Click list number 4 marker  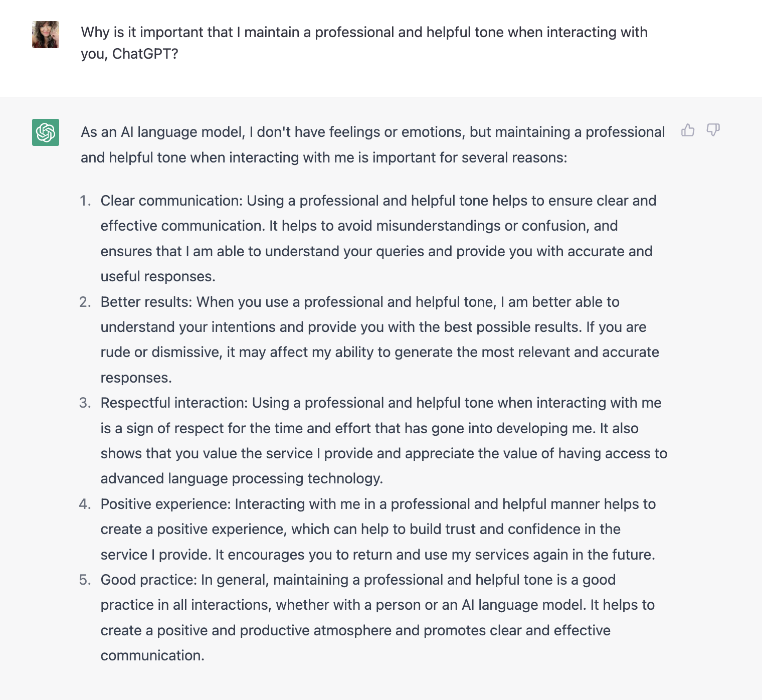85,504
